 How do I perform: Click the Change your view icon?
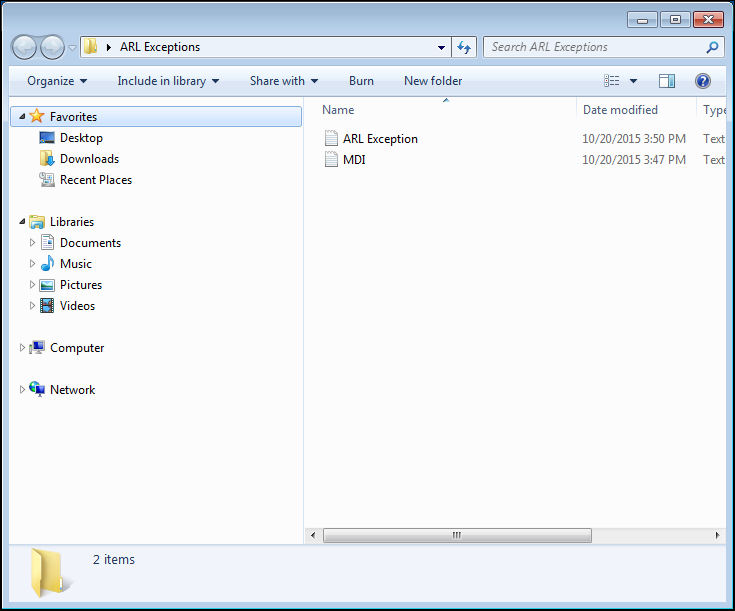[x=612, y=81]
